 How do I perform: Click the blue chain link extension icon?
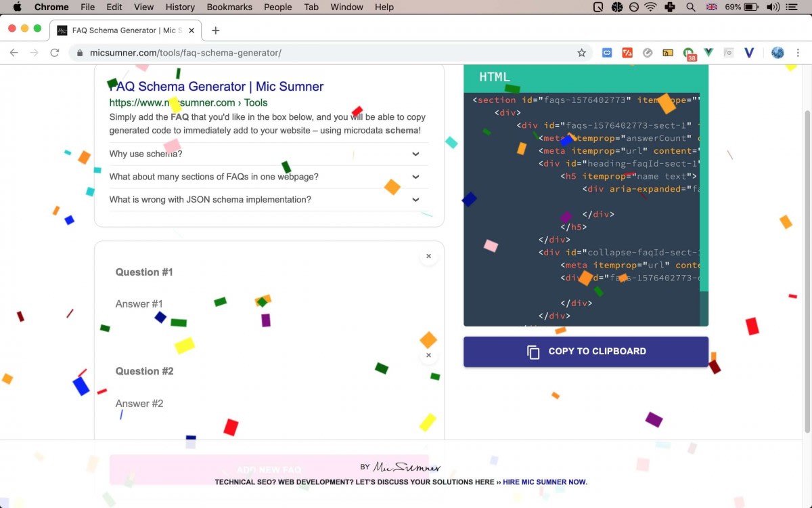click(607, 53)
